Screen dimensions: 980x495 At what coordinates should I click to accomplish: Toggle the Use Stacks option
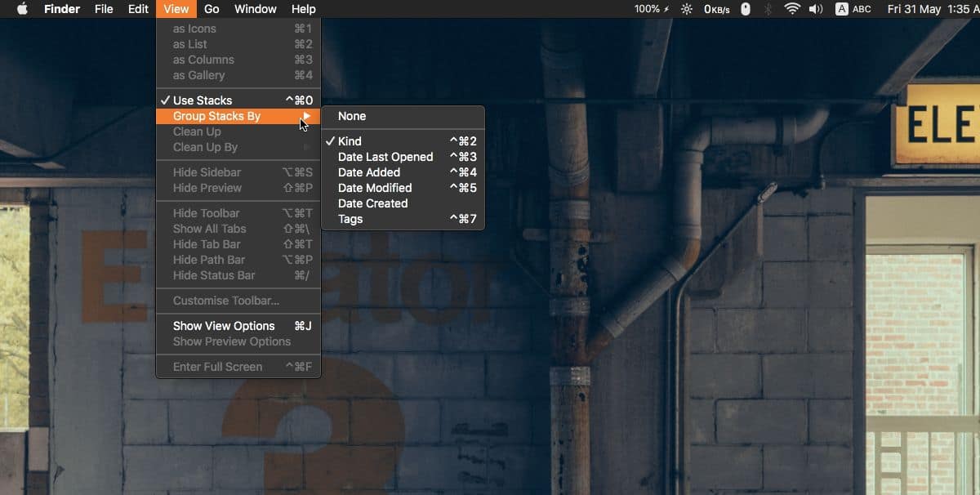pyautogui.click(x=238, y=100)
